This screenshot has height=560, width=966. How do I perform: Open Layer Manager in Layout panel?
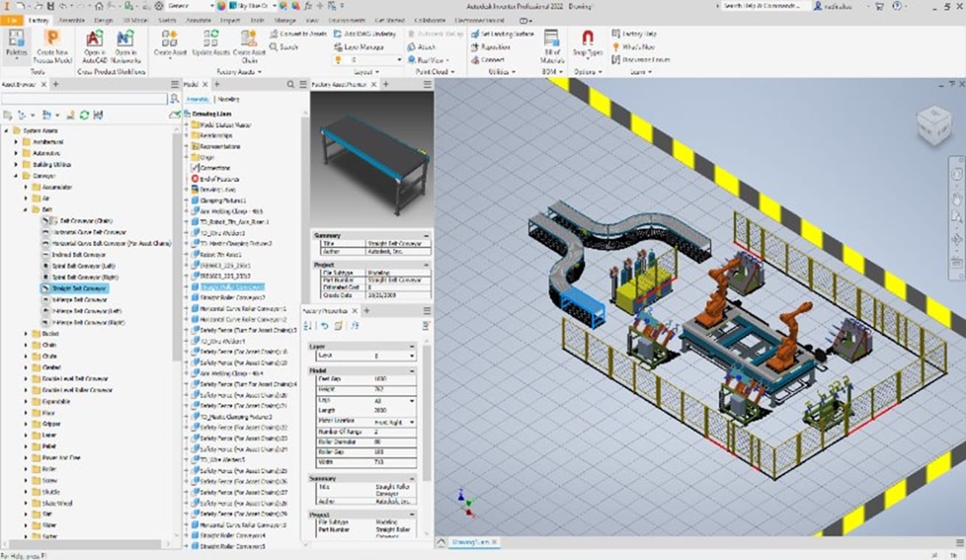(x=359, y=47)
